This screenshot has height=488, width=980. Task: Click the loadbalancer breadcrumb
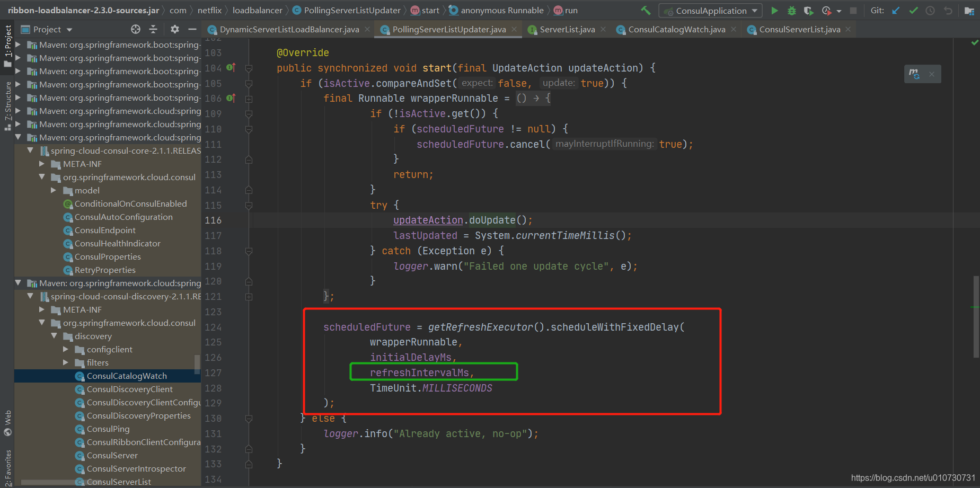pos(257,11)
